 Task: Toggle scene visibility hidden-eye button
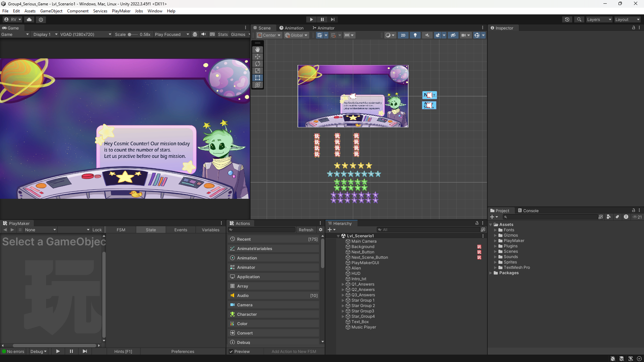click(453, 35)
